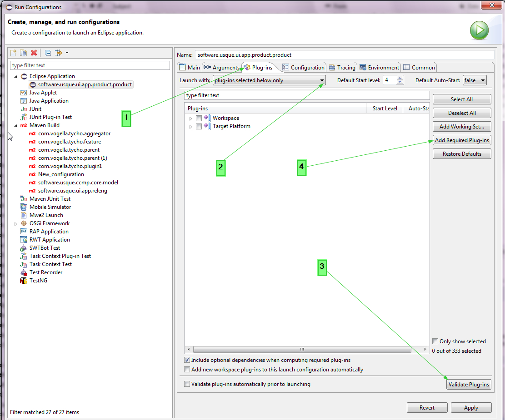Viewport: 505px width, 420px height.
Task: Click the Collapse All toolbar icon
Action: tap(48, 53)
